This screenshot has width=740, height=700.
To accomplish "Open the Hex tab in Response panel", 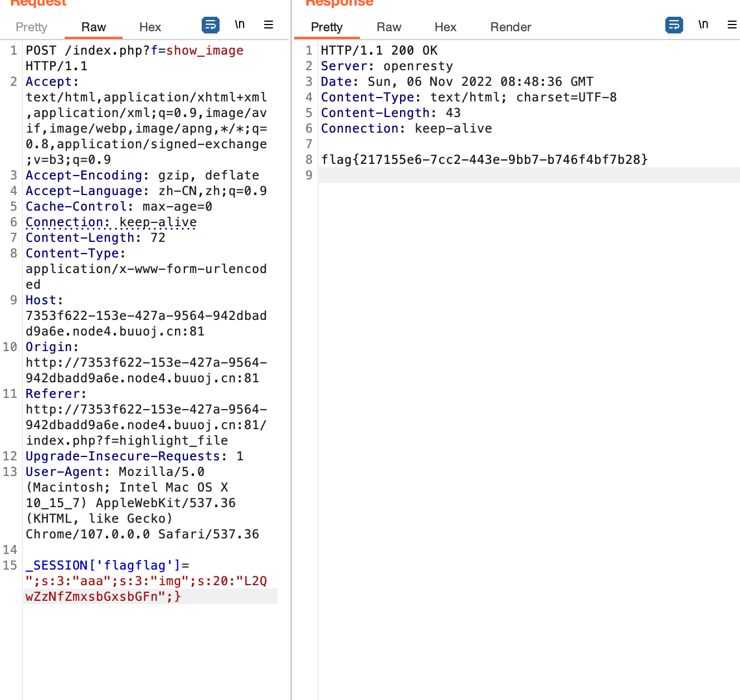I will point(445,27).
